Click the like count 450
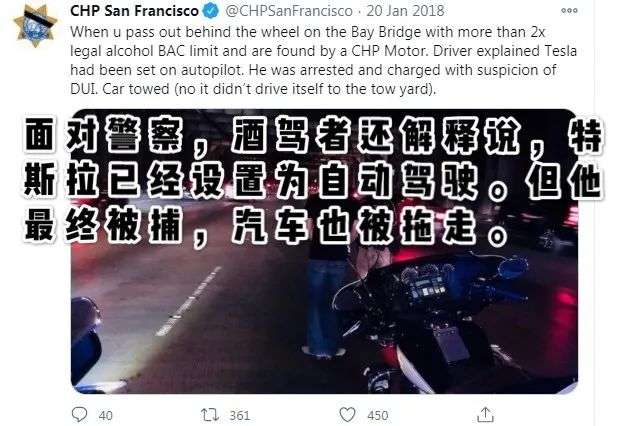The width and height of the screenshot is (624, 426). (377, 416)
